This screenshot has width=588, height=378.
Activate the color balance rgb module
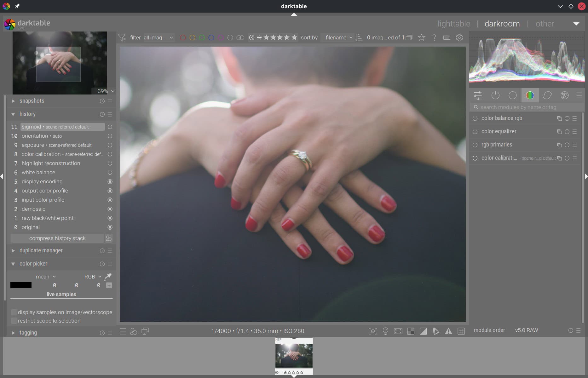[x=475, y=118]
